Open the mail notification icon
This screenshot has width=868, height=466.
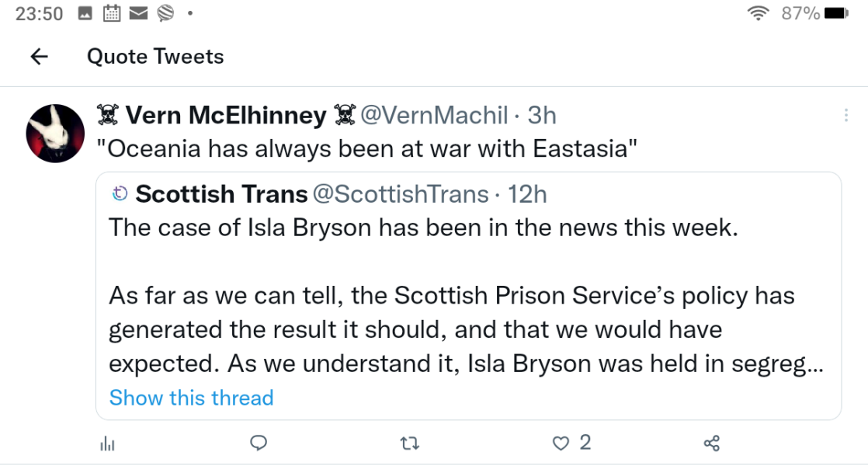pos(138,13)
